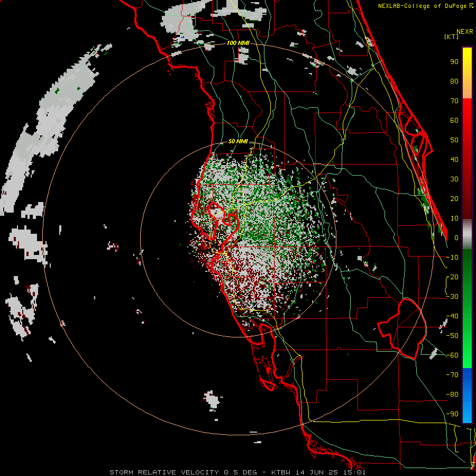Click the -70 knot scale label
Viewport: 476px width, 476px height.
click(x=452, y=375)
